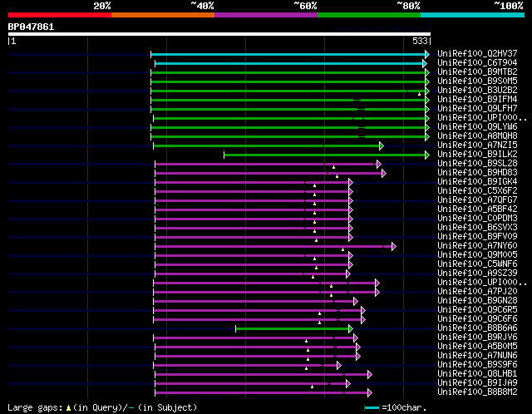Select the UniRef100_B9FV09 label
532x414 pixels.
pyautogui.click(x=477, y=237)
